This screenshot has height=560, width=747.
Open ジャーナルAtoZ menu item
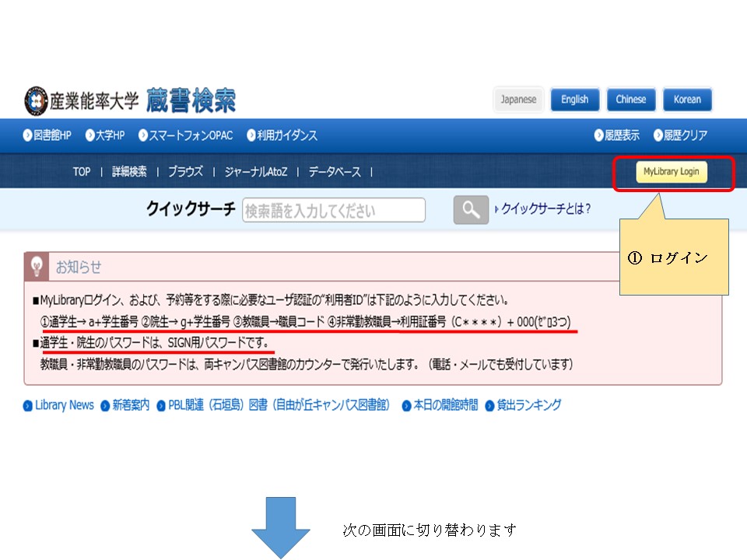pos(256,171)
